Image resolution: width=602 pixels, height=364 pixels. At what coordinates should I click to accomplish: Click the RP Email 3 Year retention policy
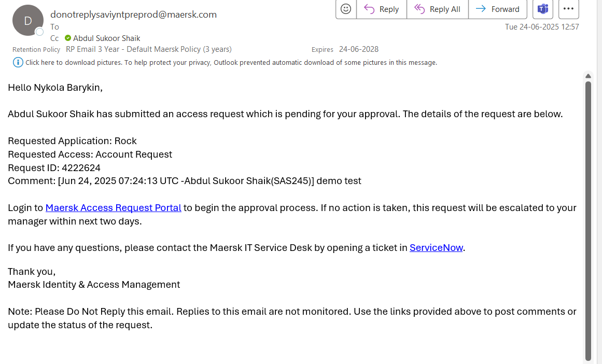(148, 49)
